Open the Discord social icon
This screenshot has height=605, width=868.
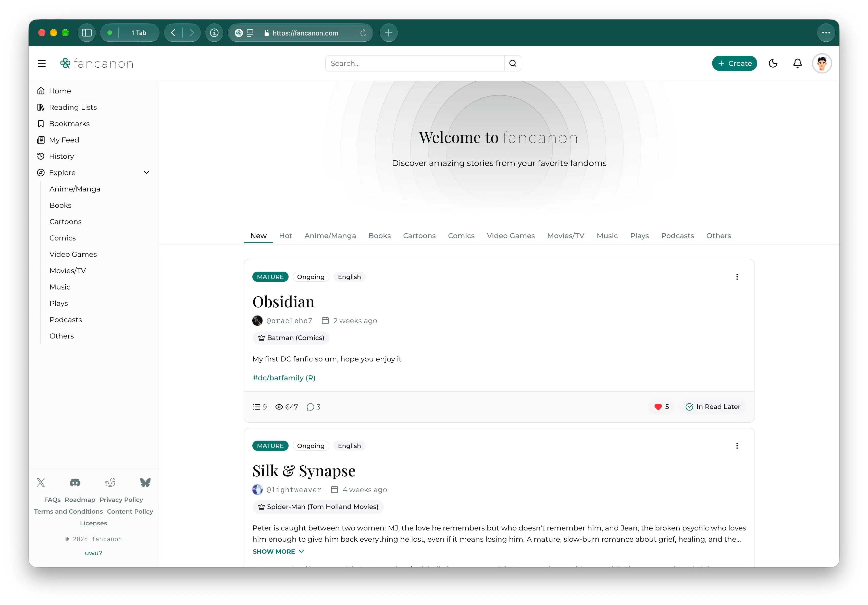[x=75, y=482]
